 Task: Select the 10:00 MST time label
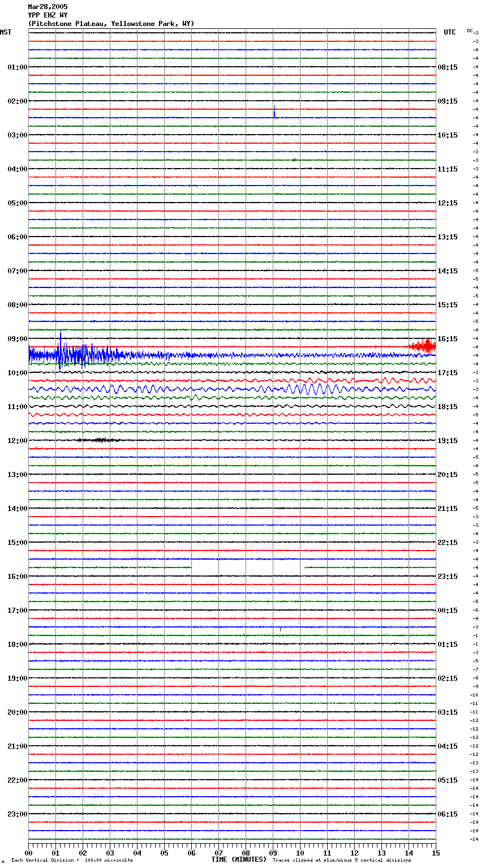[x=17, y=373]
